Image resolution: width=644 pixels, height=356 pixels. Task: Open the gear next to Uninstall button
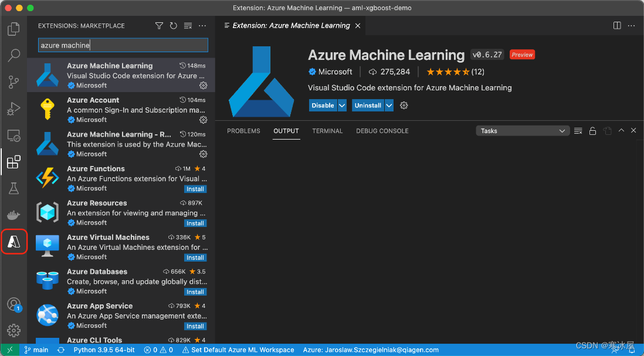point(404,106)
